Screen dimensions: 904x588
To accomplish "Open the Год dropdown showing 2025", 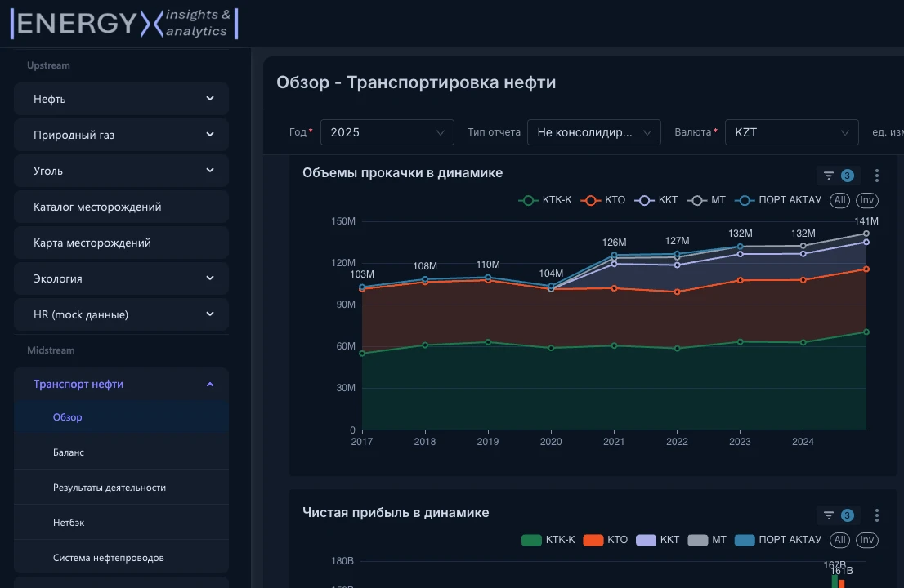I will [387, 132].
